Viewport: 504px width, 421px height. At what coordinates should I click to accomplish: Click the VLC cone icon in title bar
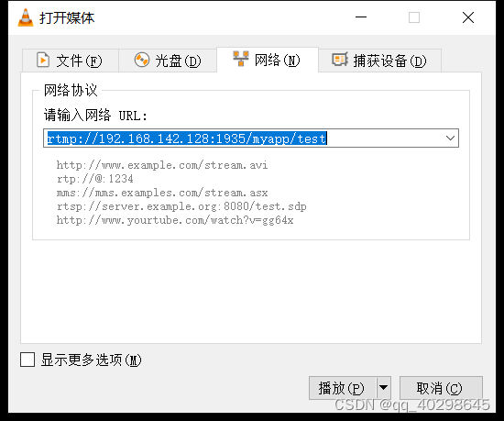click(x=26, y=17)
